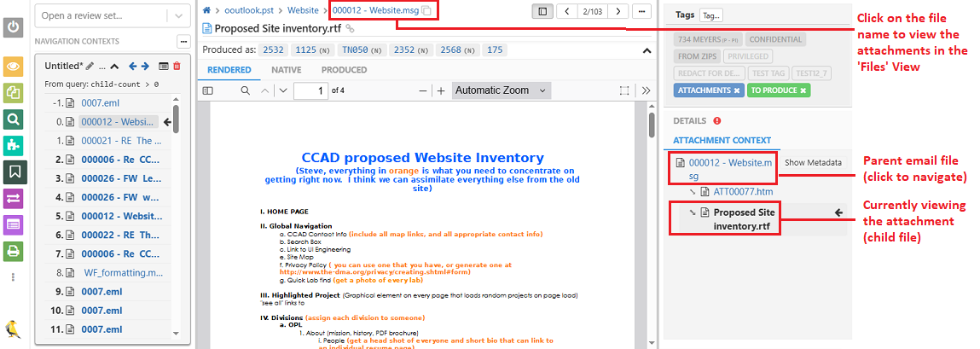Viewport: 980px width, 349px height.
Task: Open the Tag... selector
Action: click(710, 15)
